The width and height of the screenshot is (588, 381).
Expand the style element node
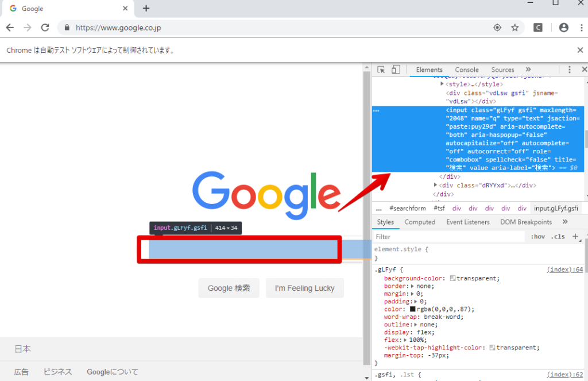pyautogui.click(x=442, y=84)
